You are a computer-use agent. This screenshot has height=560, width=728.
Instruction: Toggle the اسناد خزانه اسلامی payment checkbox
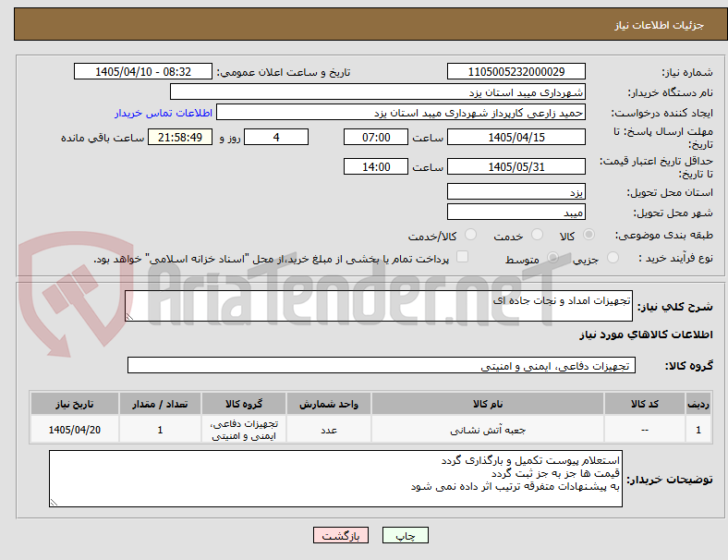[x=463, y=257]
